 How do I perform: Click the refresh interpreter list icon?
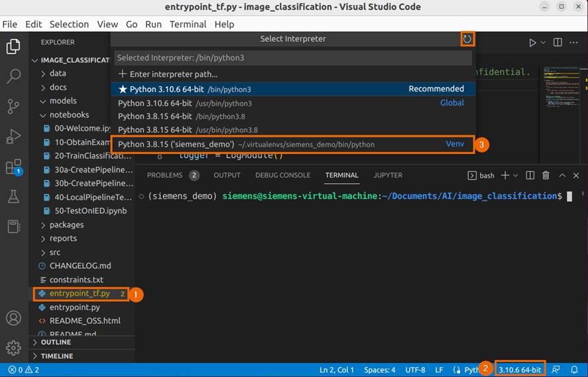click(x=467, y=39)
